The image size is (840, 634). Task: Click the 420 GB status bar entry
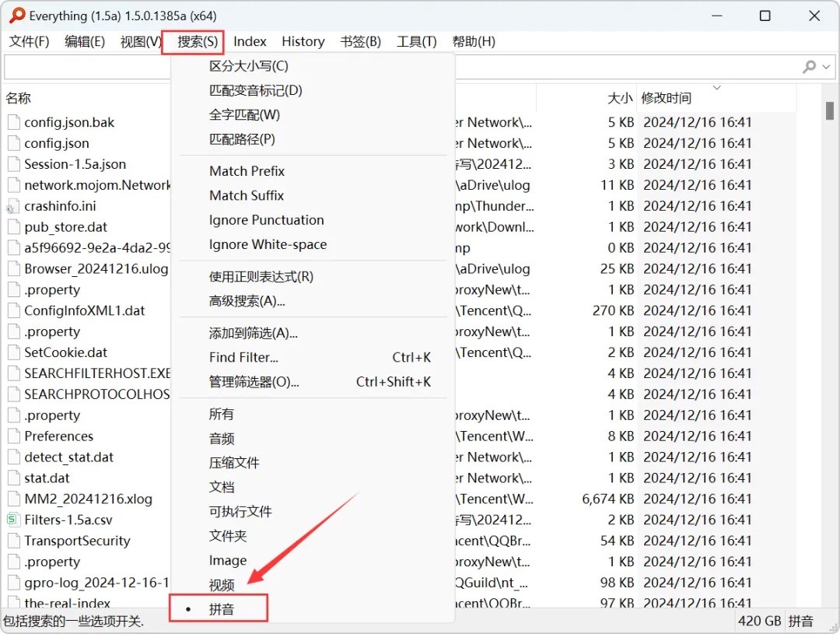pos(760,621)
